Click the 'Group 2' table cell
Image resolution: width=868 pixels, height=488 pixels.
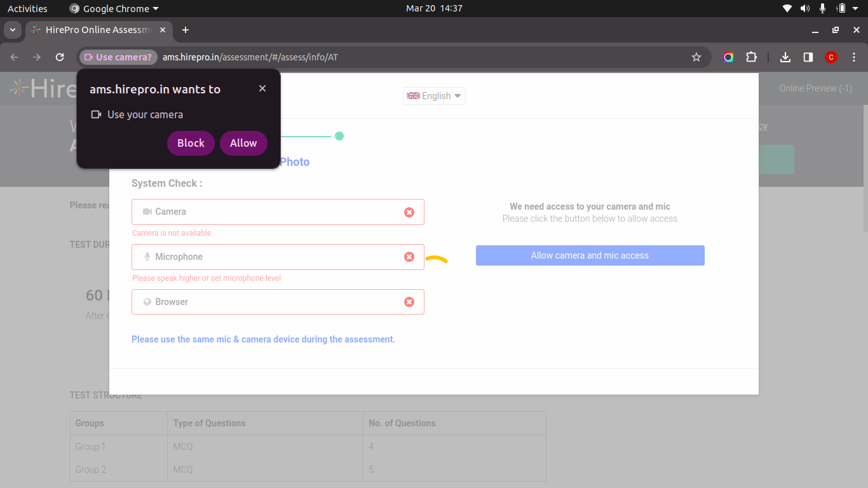(119, 470)
